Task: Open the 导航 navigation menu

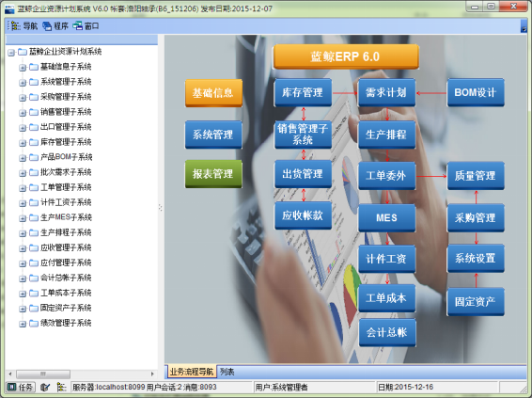Action: 24,25
